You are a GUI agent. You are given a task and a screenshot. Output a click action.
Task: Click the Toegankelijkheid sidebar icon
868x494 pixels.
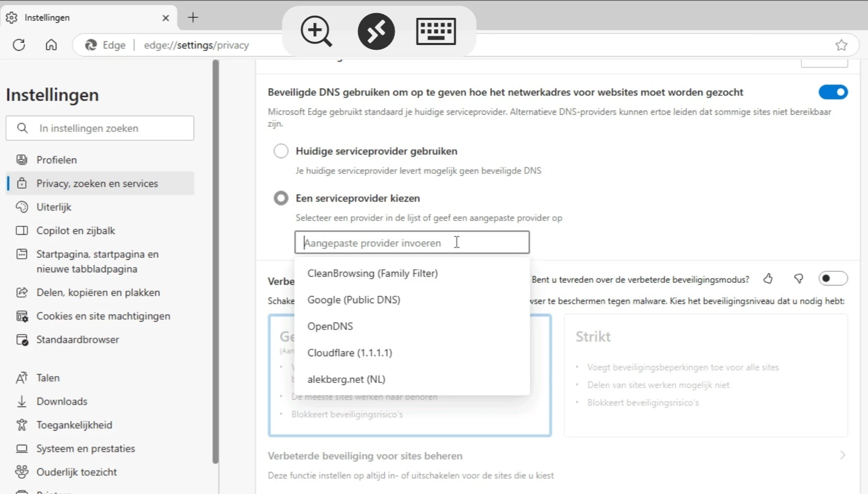[21, 425]
